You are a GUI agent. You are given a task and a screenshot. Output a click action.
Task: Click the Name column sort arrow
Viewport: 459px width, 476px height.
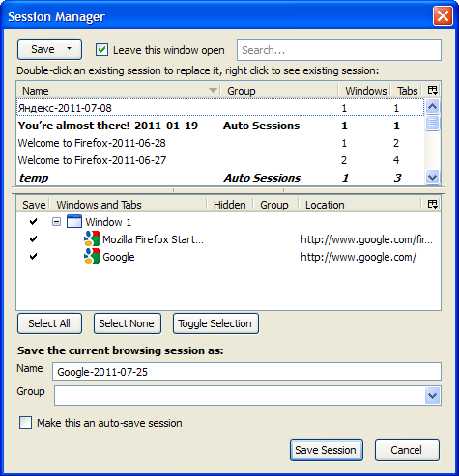213,90
